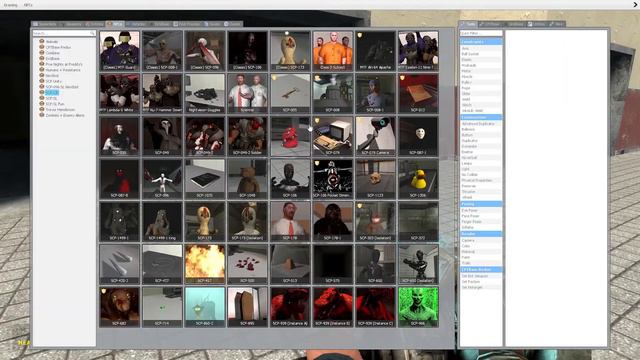The image size is (640, 360).
Task: Collapse the Construction tool category
Action: pos(481,117)
